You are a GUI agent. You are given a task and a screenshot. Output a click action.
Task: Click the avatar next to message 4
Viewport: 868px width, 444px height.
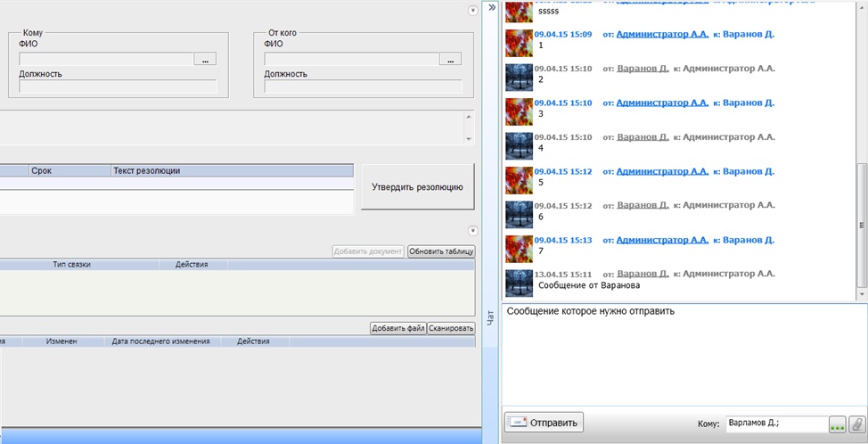519,146
